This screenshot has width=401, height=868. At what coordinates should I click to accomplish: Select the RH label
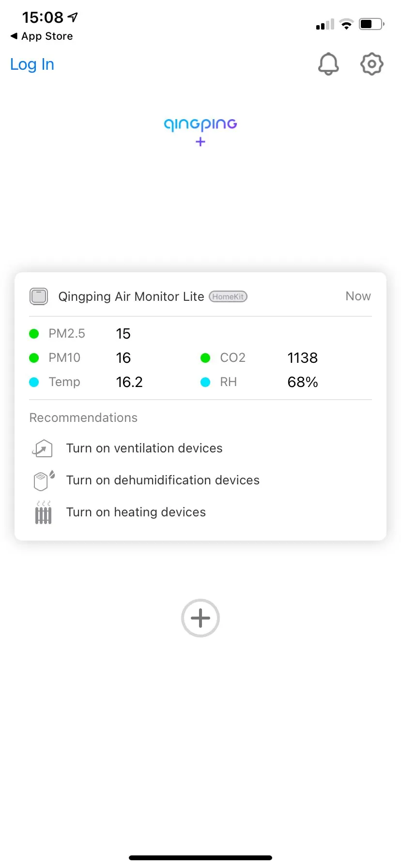229,382
